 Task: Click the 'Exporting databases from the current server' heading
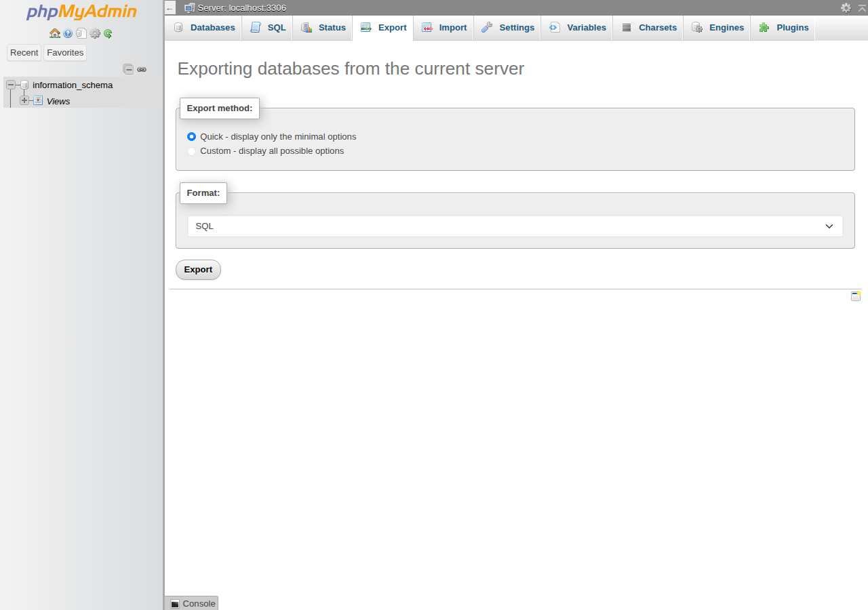(x=351, y=68)
